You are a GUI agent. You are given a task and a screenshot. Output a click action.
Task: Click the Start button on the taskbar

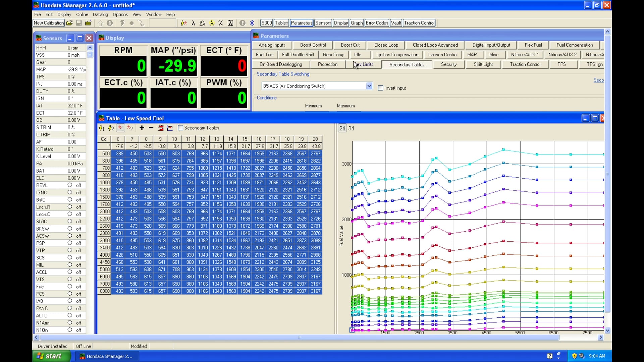[x=51, y=356]
